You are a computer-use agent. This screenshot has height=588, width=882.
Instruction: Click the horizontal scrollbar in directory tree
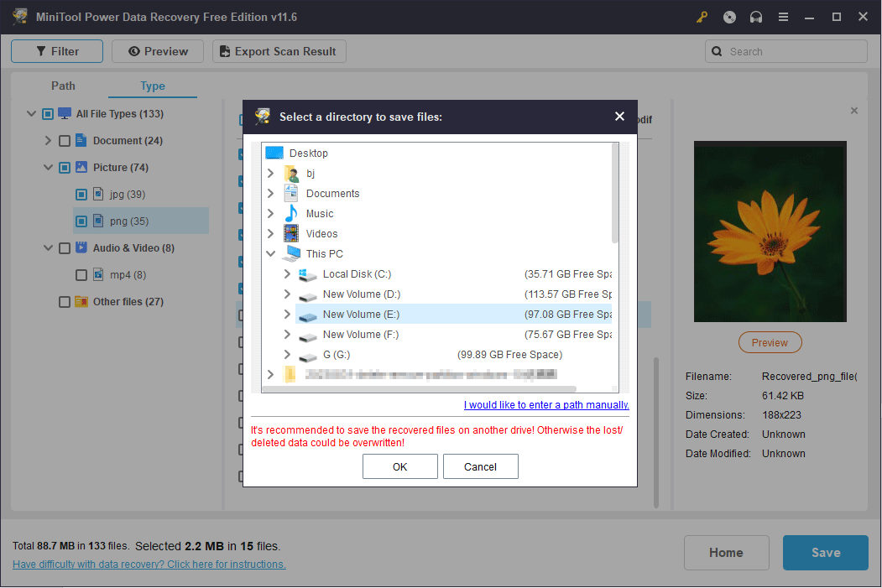[419, 389]
